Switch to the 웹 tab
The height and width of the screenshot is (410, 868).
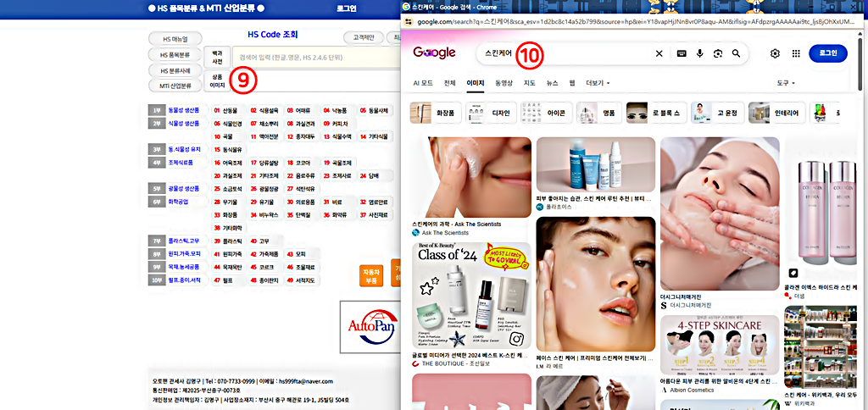tap(572, 83)
